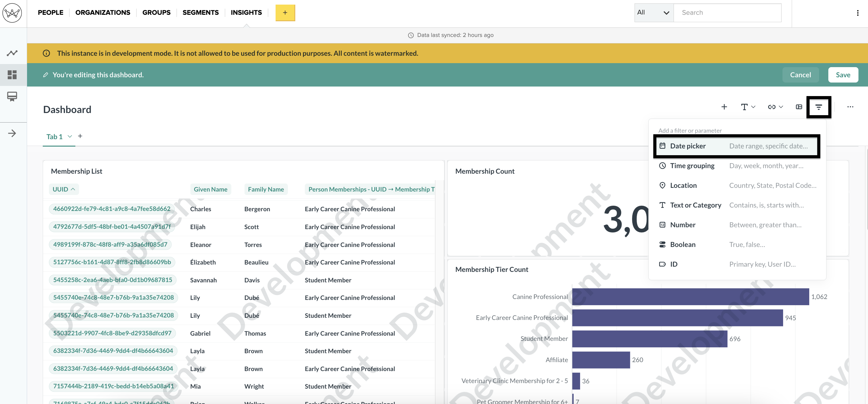
Task: Expand sidebar with the arrow icon
Action: point(12,133)
